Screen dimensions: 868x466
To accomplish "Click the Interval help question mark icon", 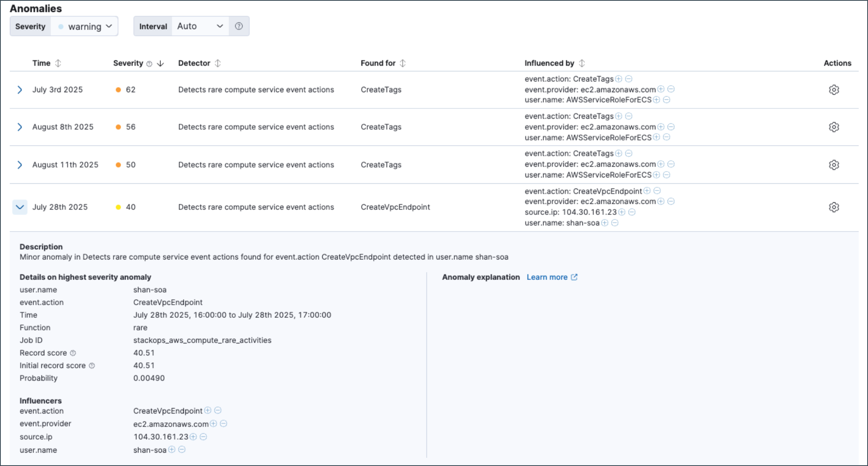I will click(x=239, y=26).
